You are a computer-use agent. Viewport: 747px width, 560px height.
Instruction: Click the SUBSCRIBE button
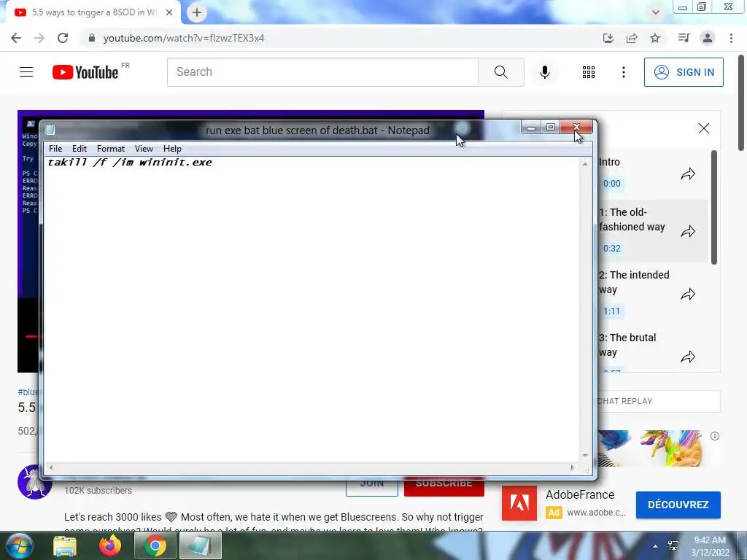tap(444, 486)
